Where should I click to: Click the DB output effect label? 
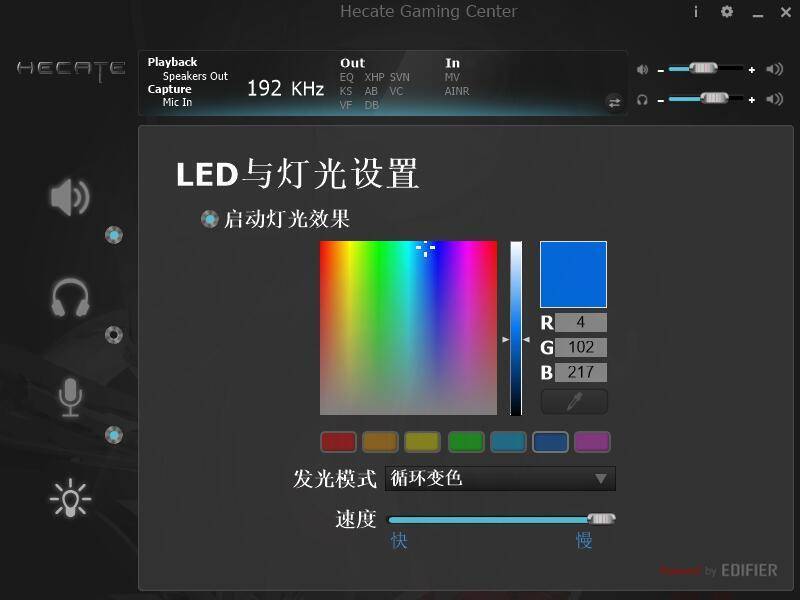pos(371,105)
